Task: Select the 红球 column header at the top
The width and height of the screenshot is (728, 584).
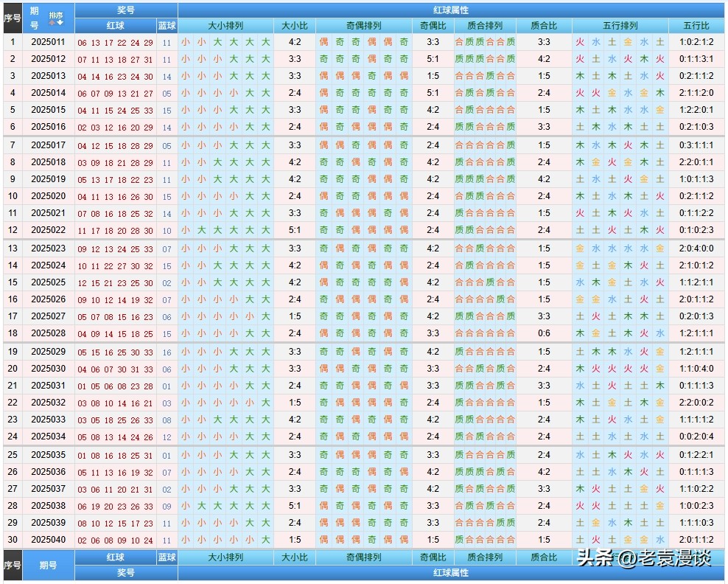Action: pyautogui.click(x=115, y=26)
